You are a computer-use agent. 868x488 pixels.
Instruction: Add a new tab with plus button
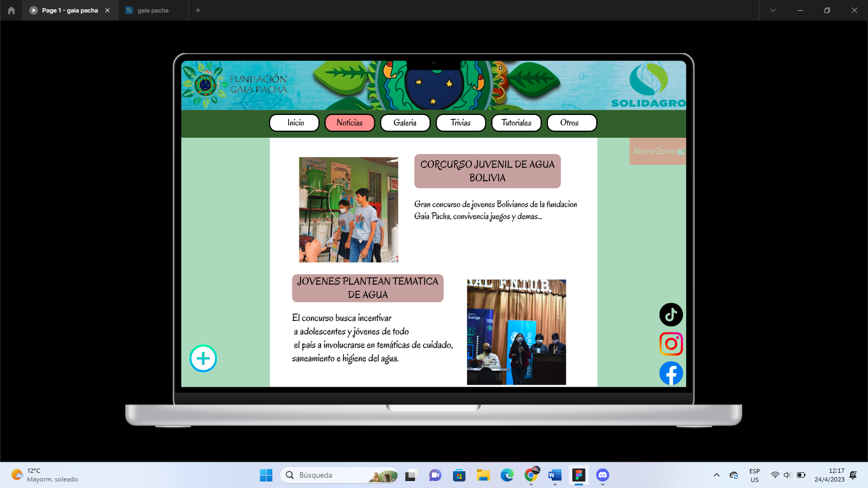(x=198, y=10)
